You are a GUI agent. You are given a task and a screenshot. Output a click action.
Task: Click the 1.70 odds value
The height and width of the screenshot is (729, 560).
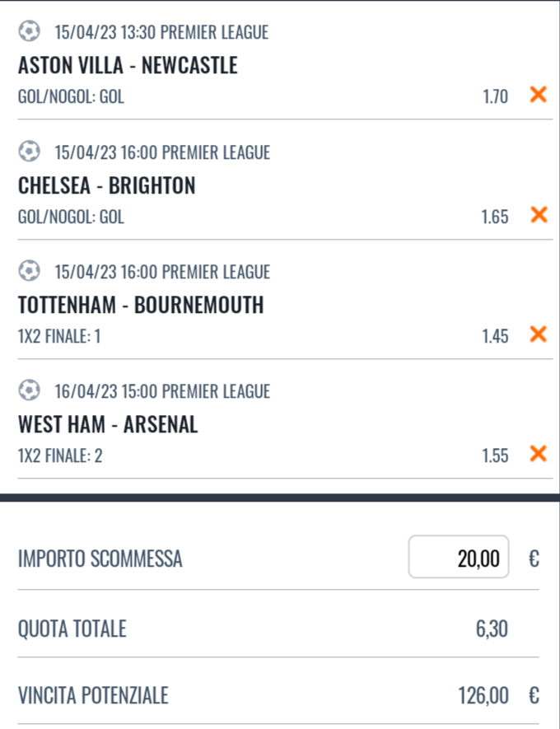point(495,97)
